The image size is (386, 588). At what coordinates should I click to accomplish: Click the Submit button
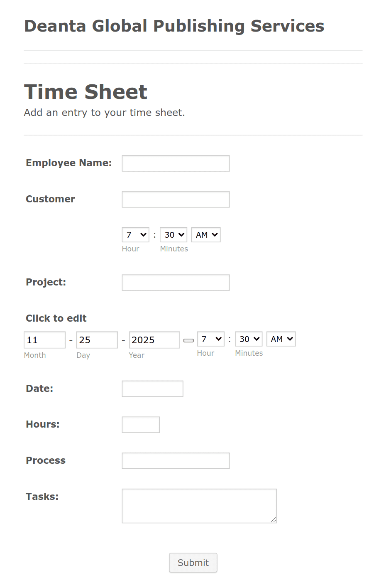pyautogui.click(x=193, y=562)
